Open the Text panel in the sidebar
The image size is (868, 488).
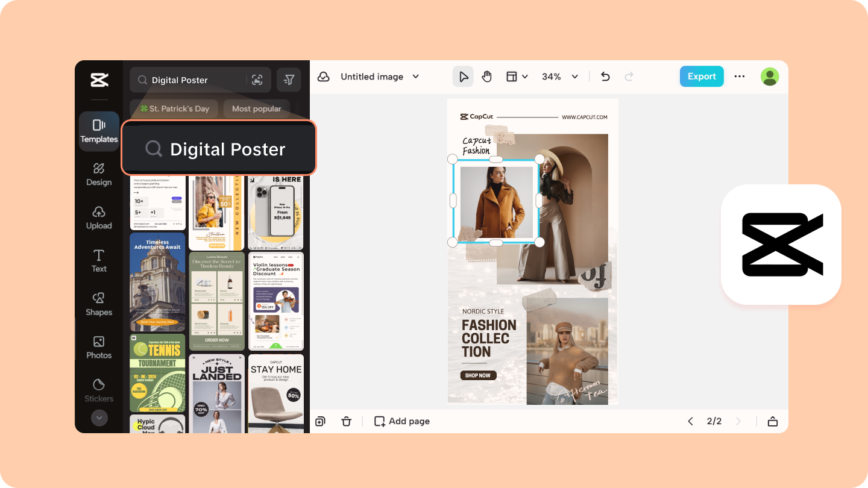[99, 261]
